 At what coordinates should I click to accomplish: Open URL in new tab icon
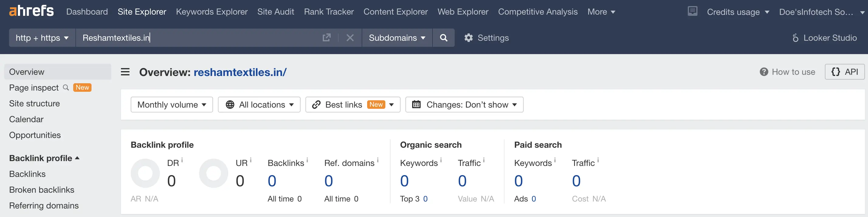pyautogui.click(x=326, y=38)
